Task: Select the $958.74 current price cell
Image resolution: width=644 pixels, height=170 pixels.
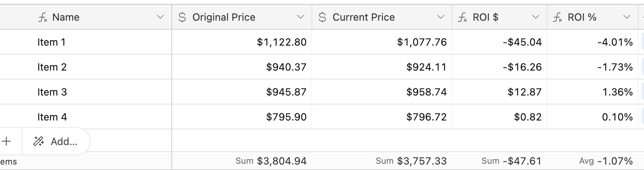Action: point(382,92)
